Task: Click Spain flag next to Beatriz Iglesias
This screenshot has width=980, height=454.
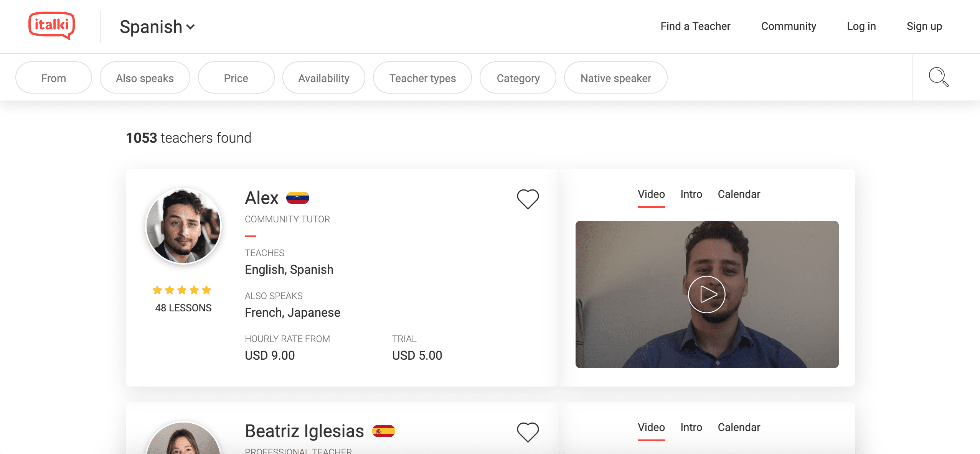Action: [x=384, y=431]
